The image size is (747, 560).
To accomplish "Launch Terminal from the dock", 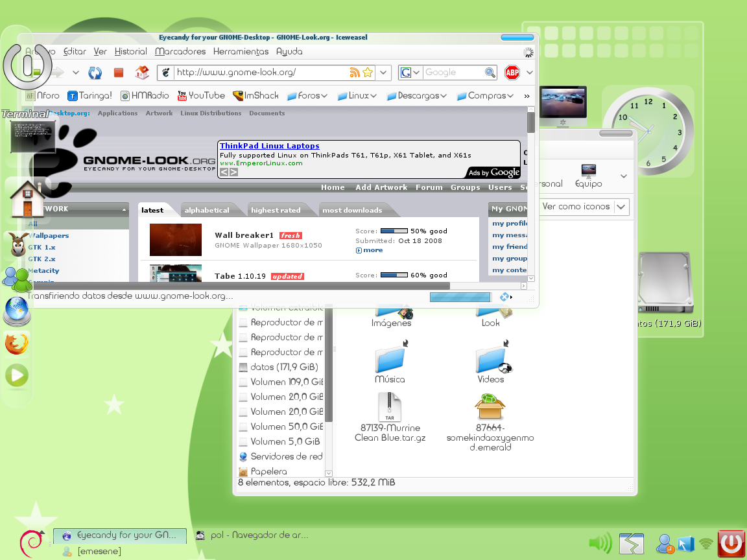I will coord(32,135).
